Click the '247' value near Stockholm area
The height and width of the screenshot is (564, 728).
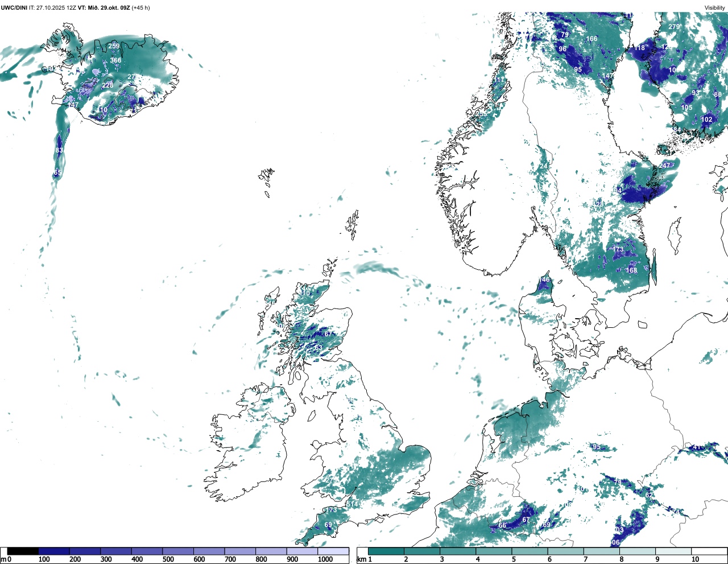pyautogui.click(x=665, y=166)
